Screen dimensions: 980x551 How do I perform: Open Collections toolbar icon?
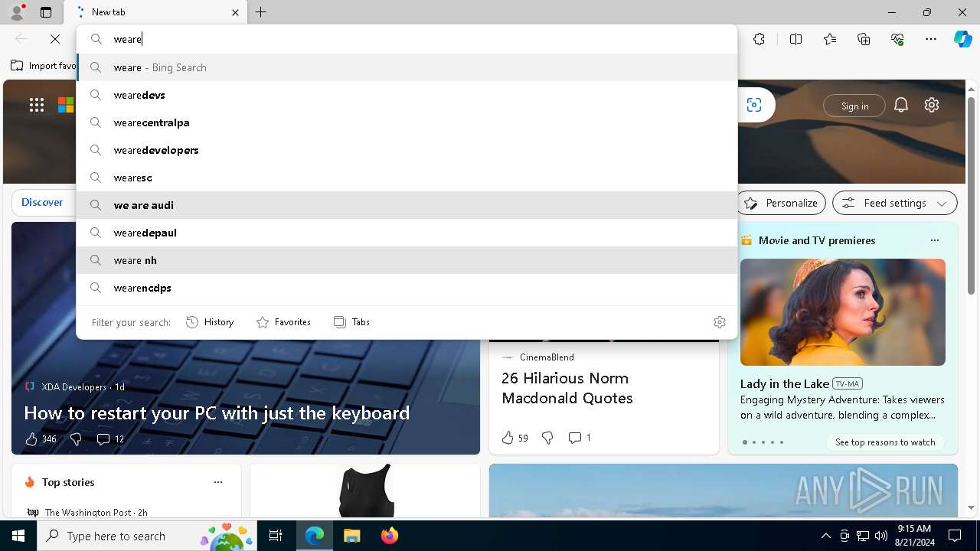tap(864, 39)
